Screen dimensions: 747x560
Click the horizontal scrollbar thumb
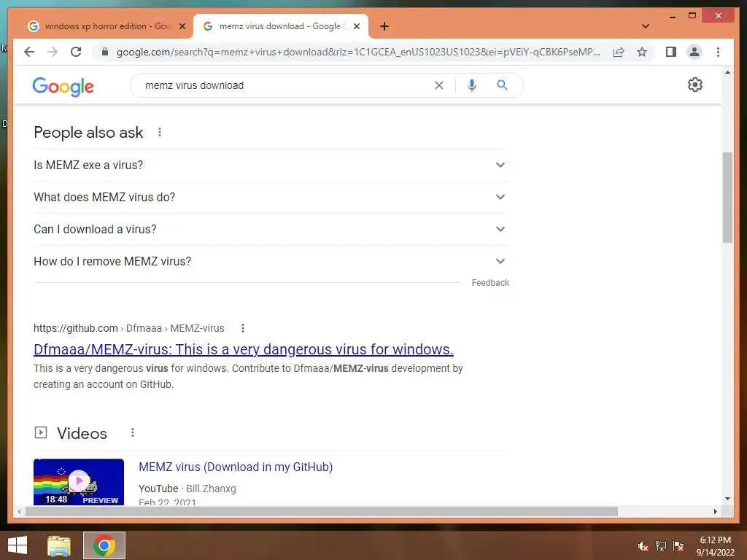pyautogui.click(x=321, y=511)
